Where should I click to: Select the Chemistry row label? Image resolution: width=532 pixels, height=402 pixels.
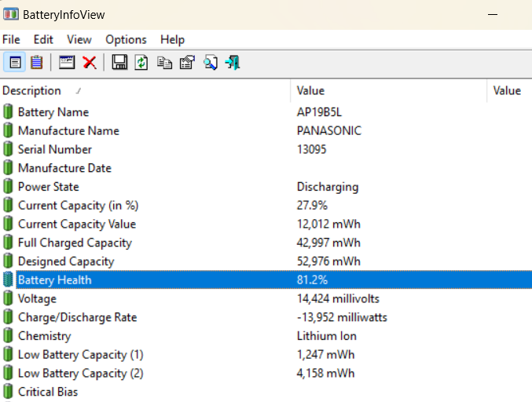pyautogui.click(x=45, y=336)
